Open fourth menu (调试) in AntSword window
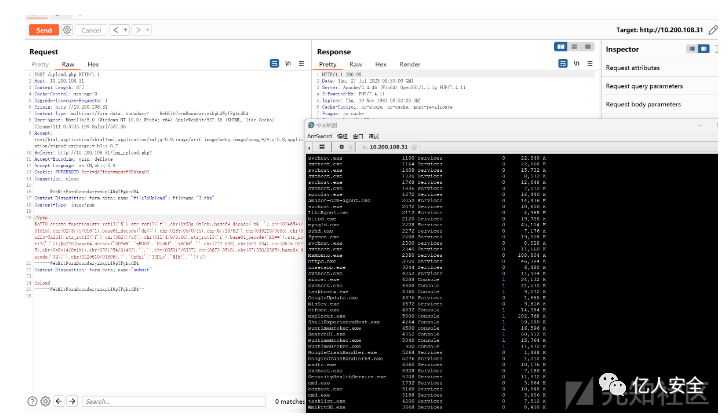Image resolution: width=728 pixels, height=418 pixels. 374,136
